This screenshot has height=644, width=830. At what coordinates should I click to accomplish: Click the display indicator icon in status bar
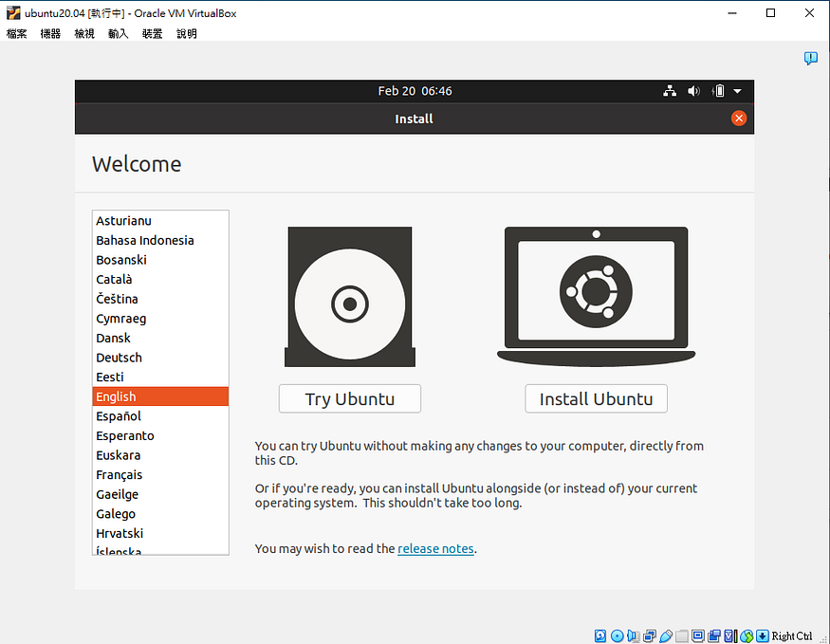pyautogui.click(x=698, y=635)
